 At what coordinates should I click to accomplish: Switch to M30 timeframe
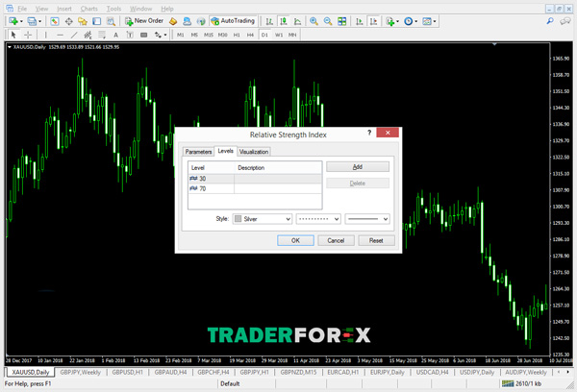(222, 35)
